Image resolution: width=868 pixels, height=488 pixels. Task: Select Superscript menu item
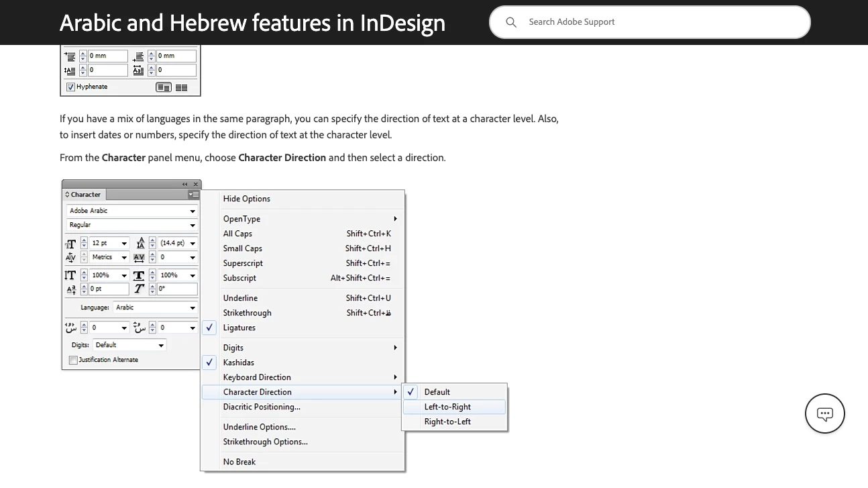[243, 263]
